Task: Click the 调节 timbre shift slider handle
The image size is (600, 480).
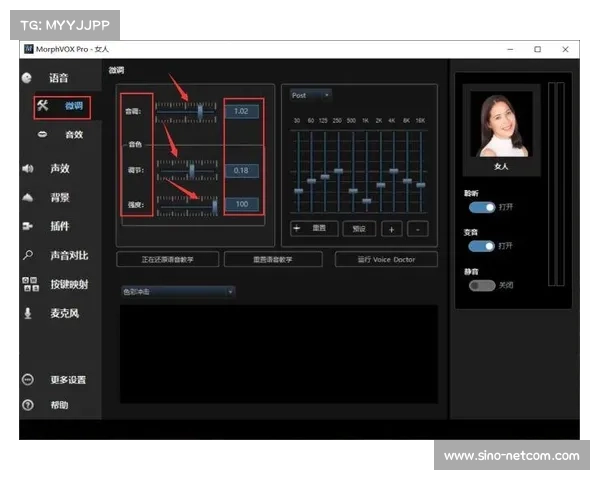Action: pyautogui.click(x=192, y=171)
